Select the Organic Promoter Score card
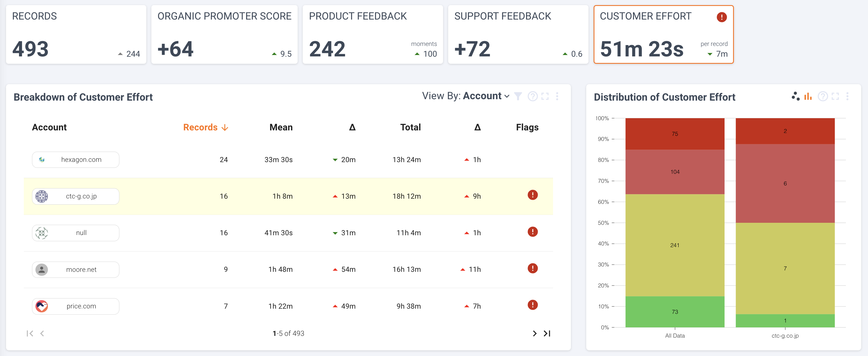Image resolution: width=868 pixels, height=356 pixels. pyautogui.click(x=224, y=34)
